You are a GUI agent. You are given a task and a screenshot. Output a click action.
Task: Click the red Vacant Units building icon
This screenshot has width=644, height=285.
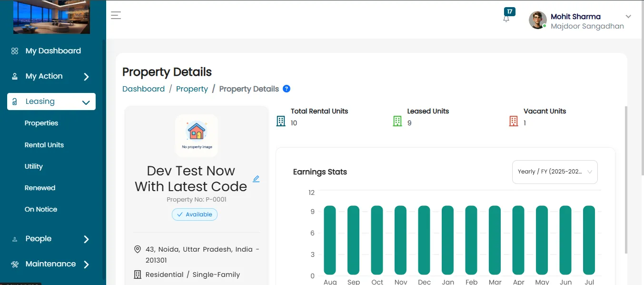coord(514,121)
